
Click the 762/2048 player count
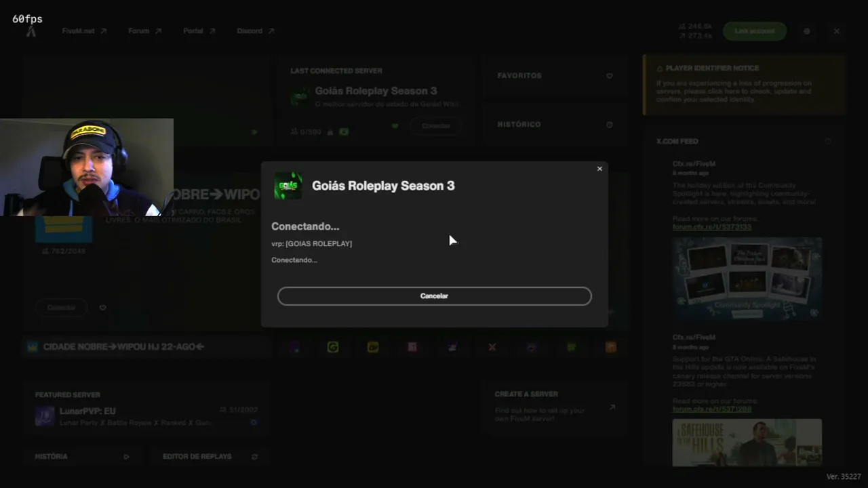[x=64, y=251]
